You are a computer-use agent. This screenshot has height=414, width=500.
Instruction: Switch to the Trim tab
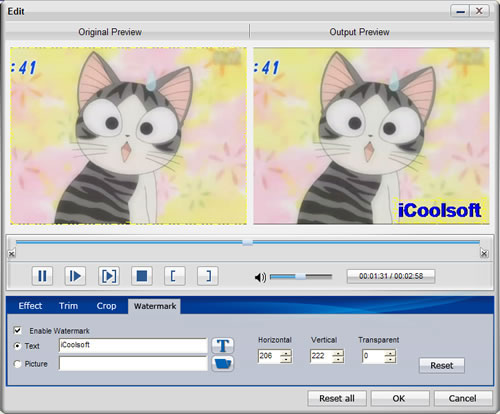[68, 306]
